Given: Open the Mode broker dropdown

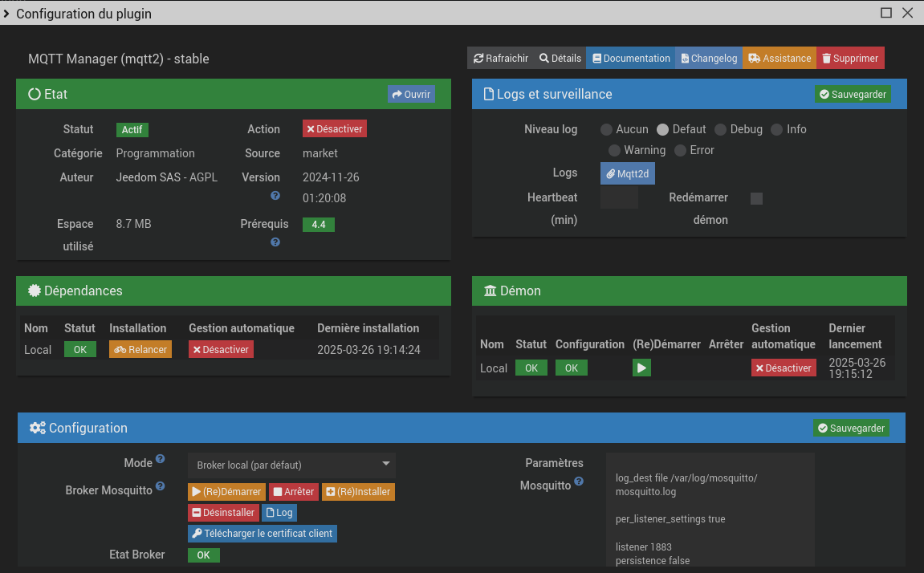Looking at the screenshot, I should tap(291, 465).
